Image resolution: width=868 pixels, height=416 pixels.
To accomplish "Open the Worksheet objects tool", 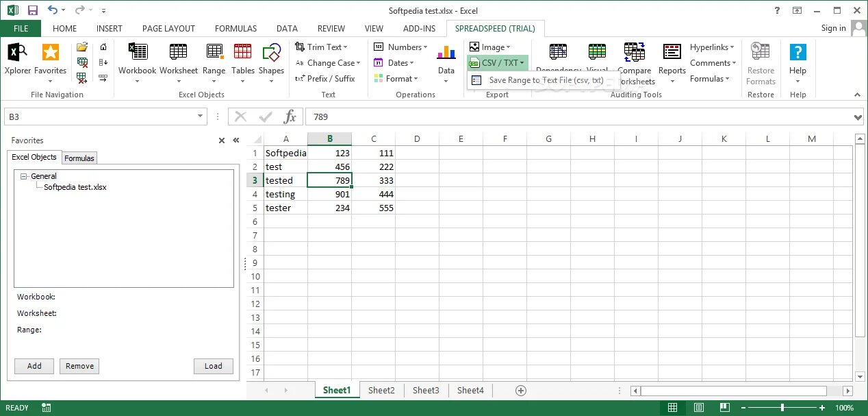I will (x=179, y=62).
